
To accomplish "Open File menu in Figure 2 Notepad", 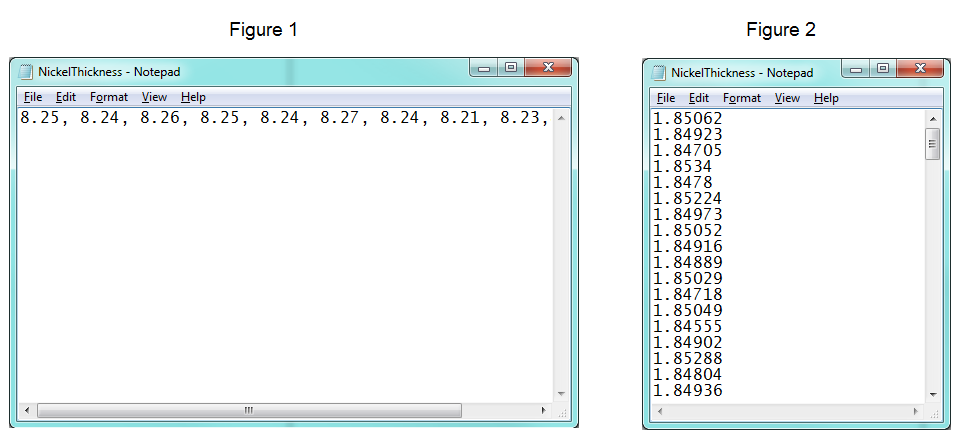I will point(666,98).
